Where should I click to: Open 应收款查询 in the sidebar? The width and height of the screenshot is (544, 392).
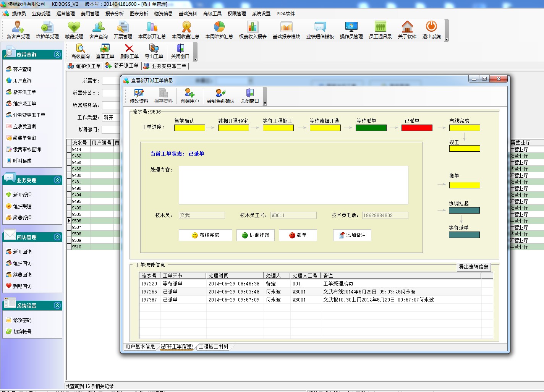point(24,126)
